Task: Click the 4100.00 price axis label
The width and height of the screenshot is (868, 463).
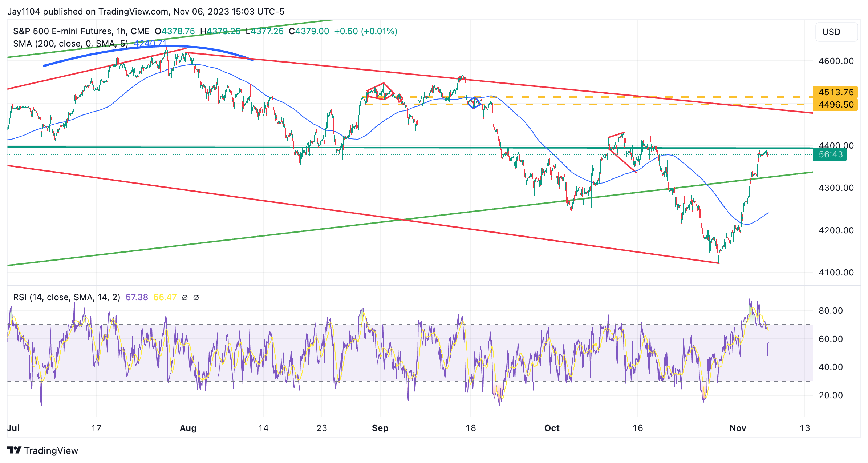Action: tap(836, 273)
